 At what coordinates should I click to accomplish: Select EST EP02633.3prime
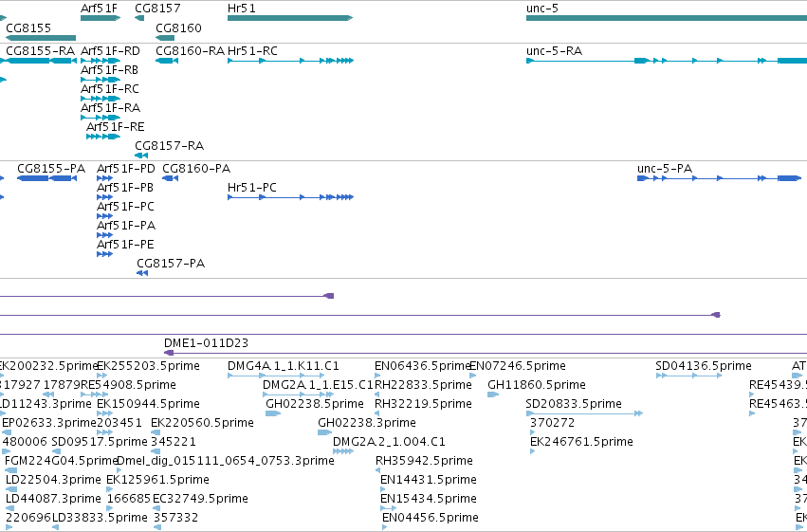[x=7, y=432]
